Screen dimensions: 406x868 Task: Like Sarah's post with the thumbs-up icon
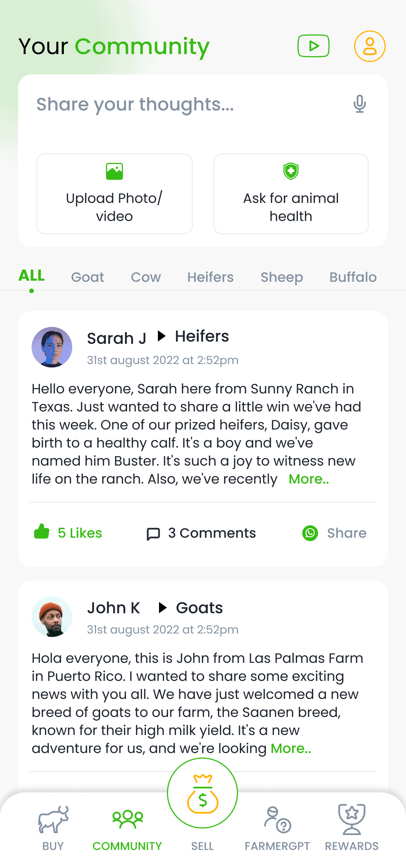tap(41, 532)
